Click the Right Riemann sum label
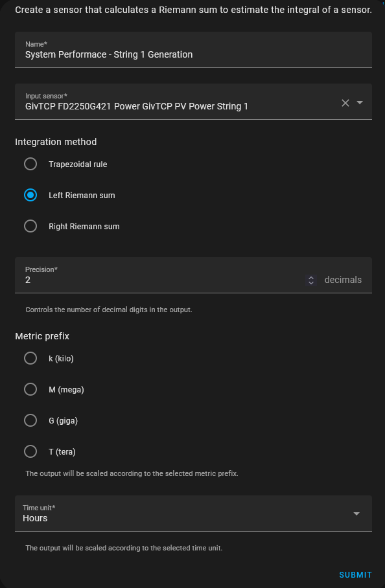Screen dimensions: 385x588 click(x=84, y=227)
